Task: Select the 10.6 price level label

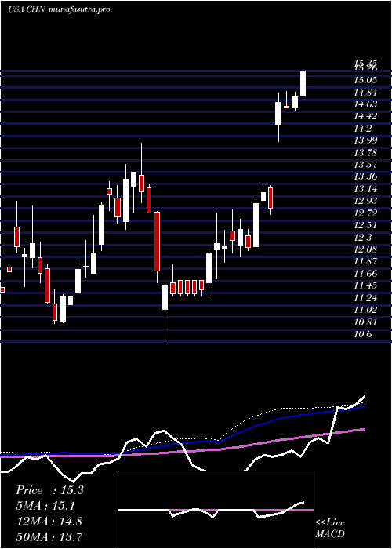Action: 362,334
